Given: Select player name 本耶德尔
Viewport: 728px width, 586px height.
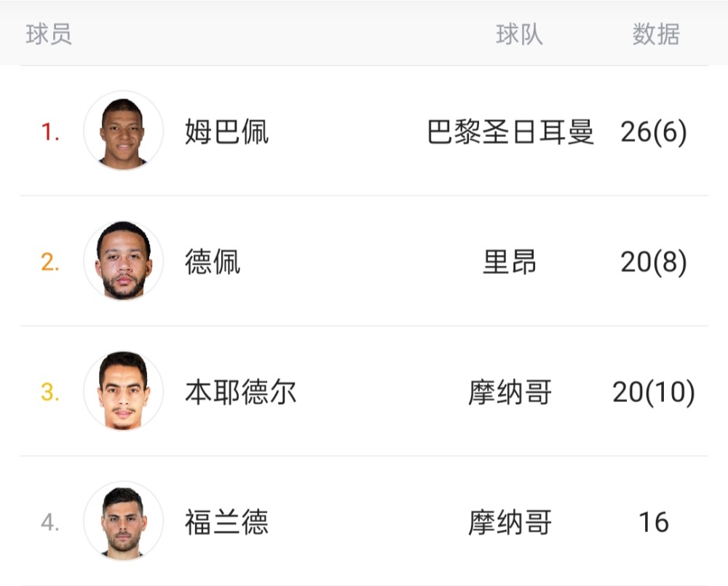Looking at the screenshot, I should tap(240, 392).
